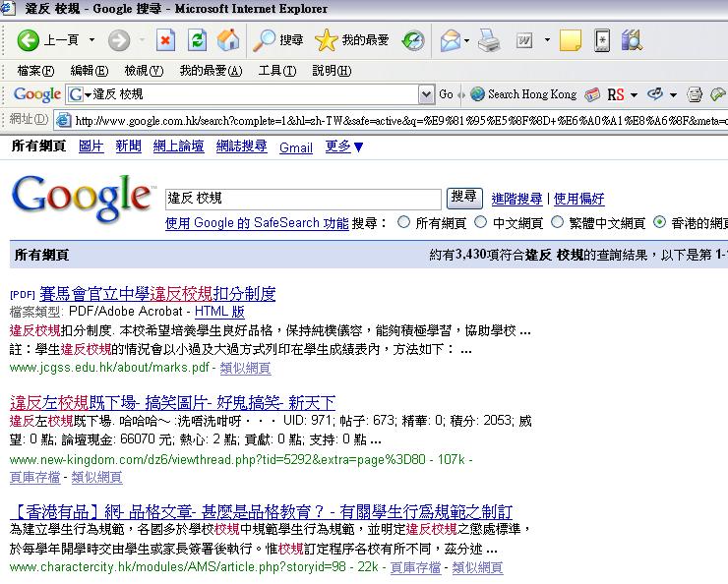Click the 搜尋 button beside search box
Screen dimensions: 728x584
tap(464, 198)
